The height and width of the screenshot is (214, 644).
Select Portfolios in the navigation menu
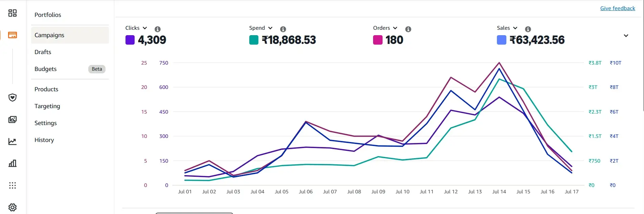click(48, 15)
